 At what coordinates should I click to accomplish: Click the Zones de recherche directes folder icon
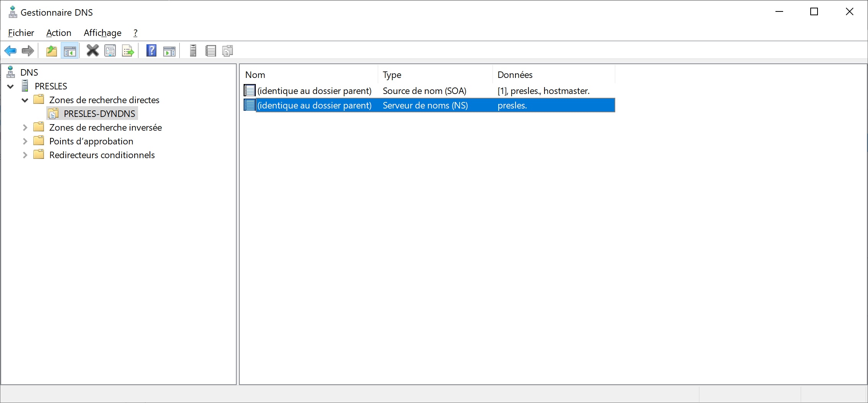point(39,99)
